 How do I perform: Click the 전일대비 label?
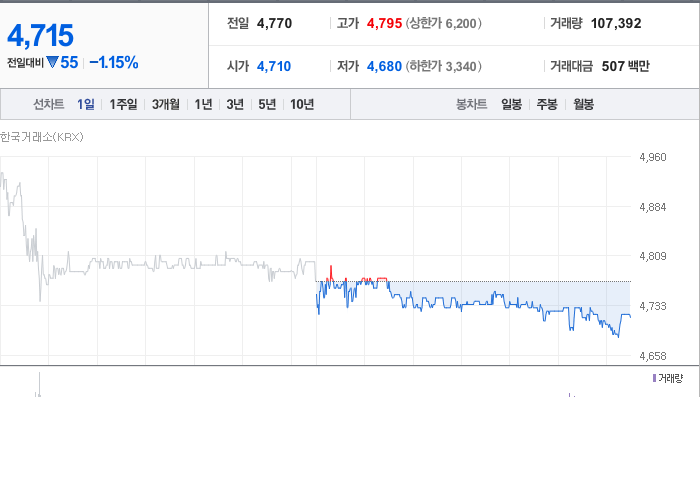pyautogui.click(x=25, y=63)
